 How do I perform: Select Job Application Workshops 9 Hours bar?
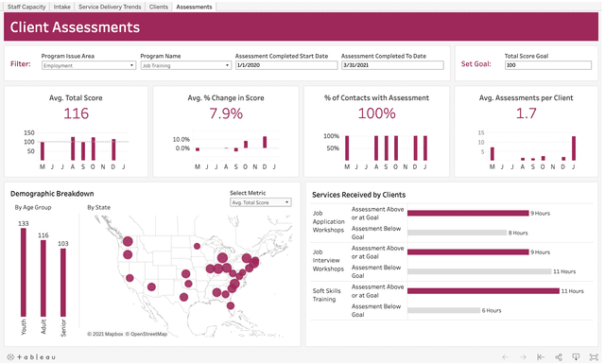(x=468, y=213)
